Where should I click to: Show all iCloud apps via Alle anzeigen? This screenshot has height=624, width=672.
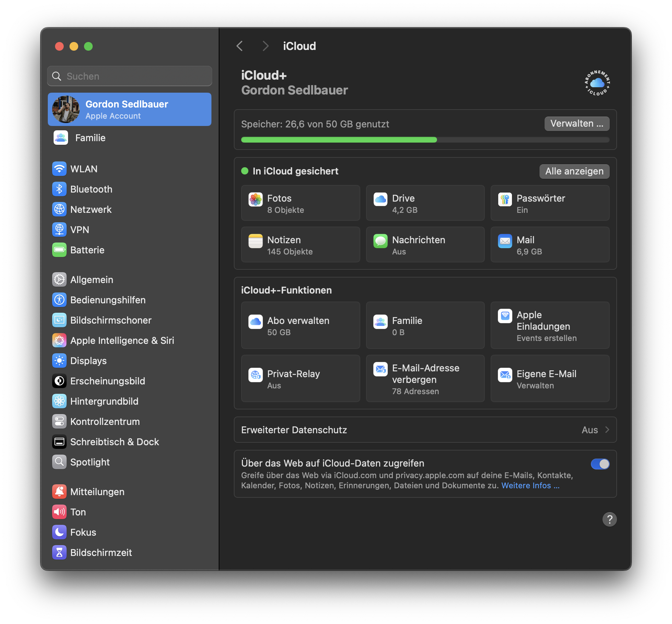(574, 171)
